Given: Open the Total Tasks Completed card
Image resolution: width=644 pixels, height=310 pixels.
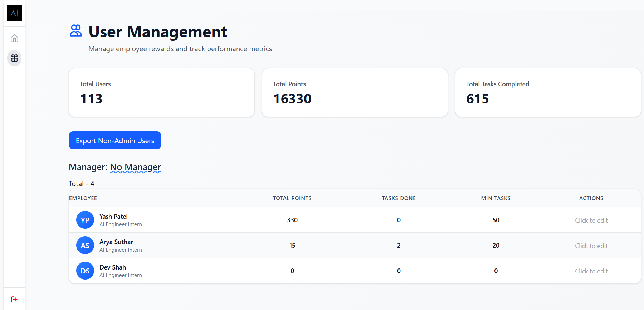Looking at the screenshot, I should point(547,92).
